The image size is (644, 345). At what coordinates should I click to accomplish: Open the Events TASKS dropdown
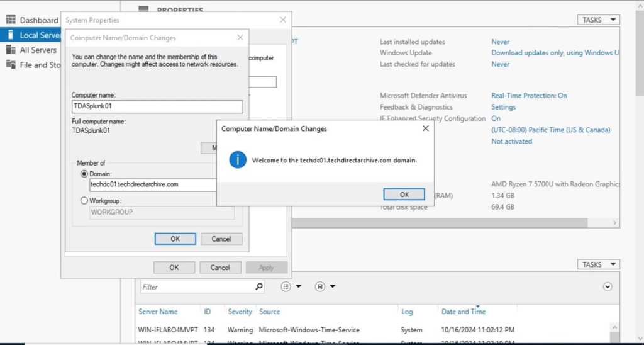[x=599, y=264]
